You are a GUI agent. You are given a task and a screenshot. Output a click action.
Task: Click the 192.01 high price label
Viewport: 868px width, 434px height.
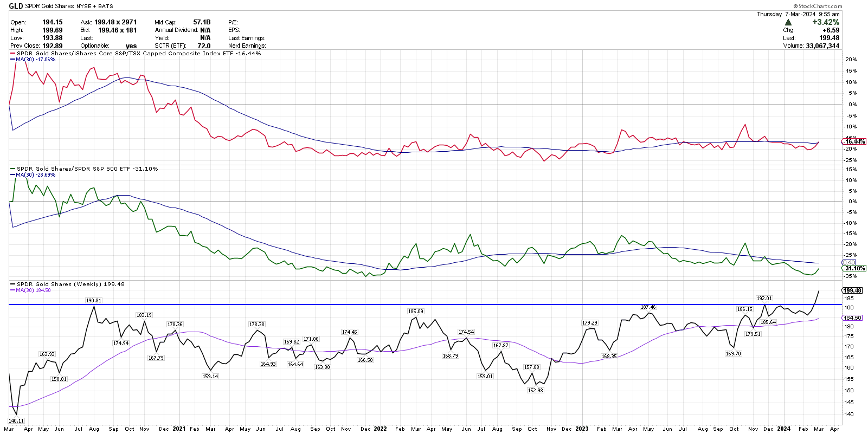point(764,298)
